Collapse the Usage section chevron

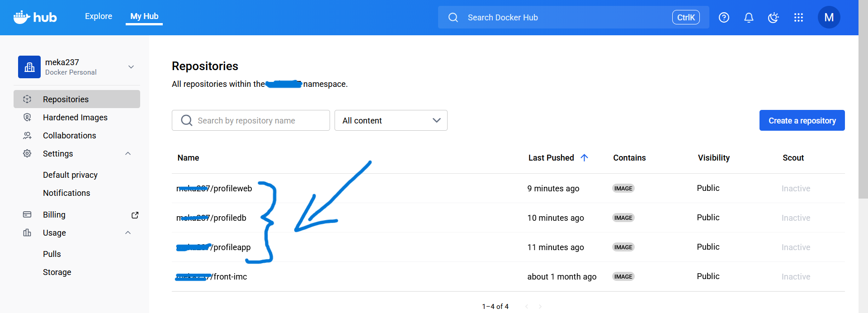(x=128, y=232)
